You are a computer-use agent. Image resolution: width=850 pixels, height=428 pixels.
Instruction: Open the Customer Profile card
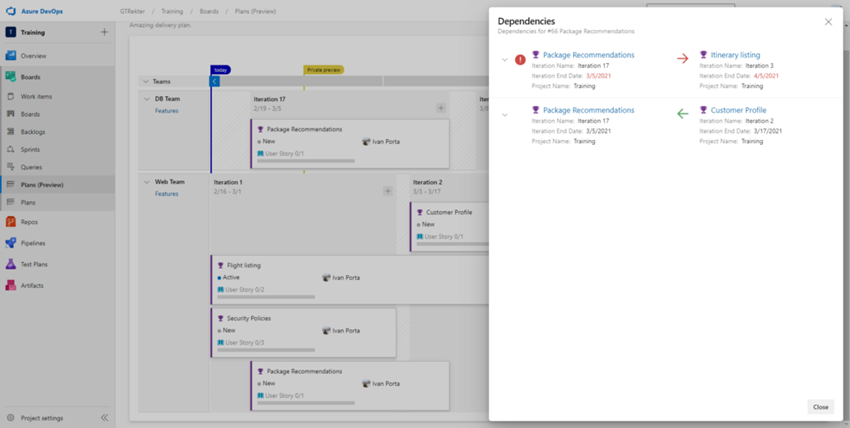[449, 228]
